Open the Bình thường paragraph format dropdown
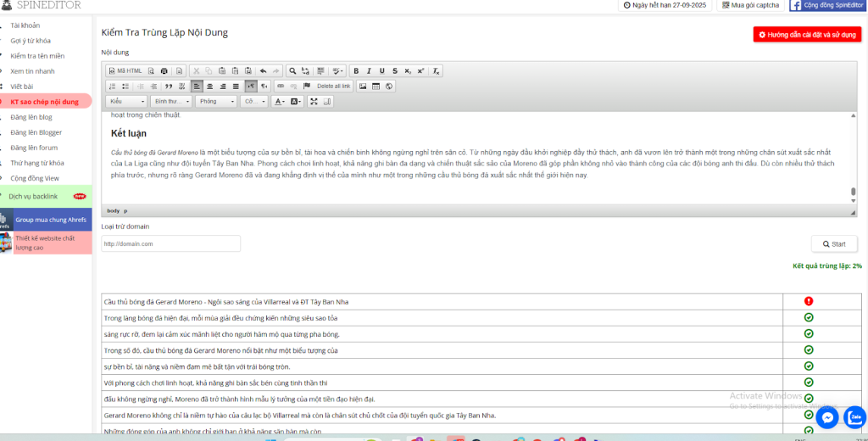868x441 pixels. 171,102
